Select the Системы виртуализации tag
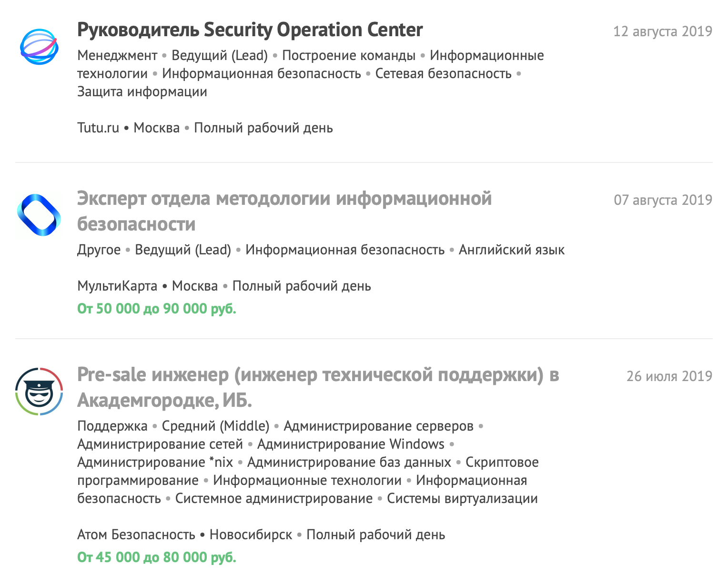The image size is (728, 584). coord(462,499)
